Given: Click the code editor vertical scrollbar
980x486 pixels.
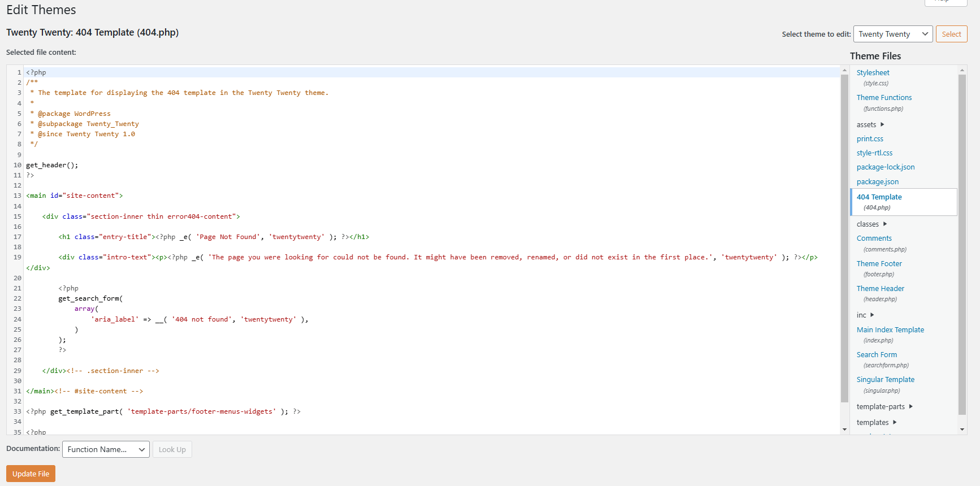Looking at the screenshot, I should 844,237.
